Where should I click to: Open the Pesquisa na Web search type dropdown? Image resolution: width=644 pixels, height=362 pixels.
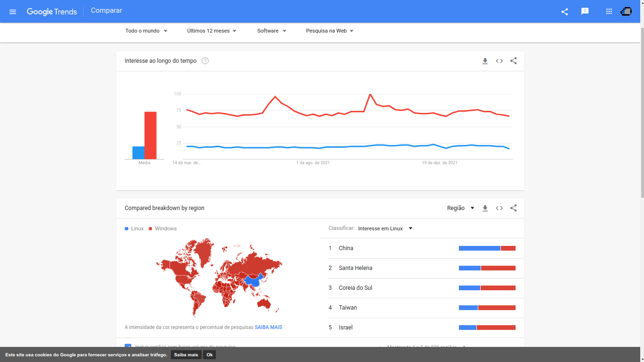coord(330,31)
